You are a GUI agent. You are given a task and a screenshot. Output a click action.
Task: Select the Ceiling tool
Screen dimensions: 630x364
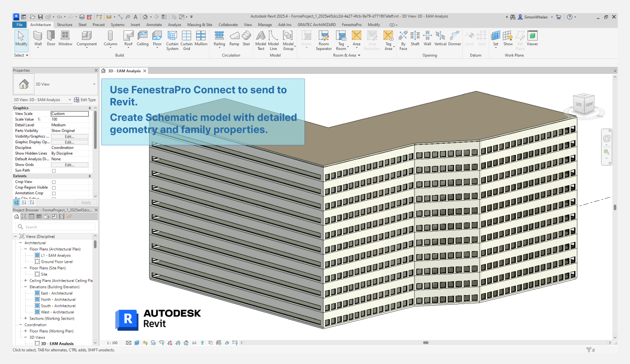click(142, 39)
